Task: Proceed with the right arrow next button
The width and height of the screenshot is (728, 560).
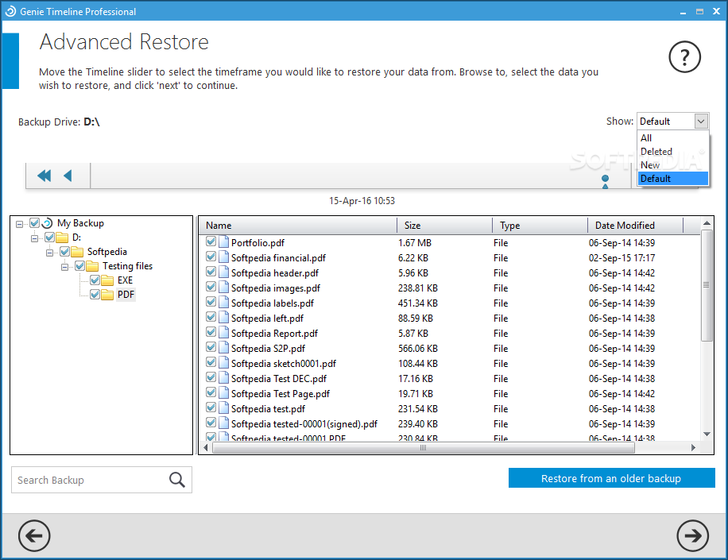Action: (x=692, y=536)
